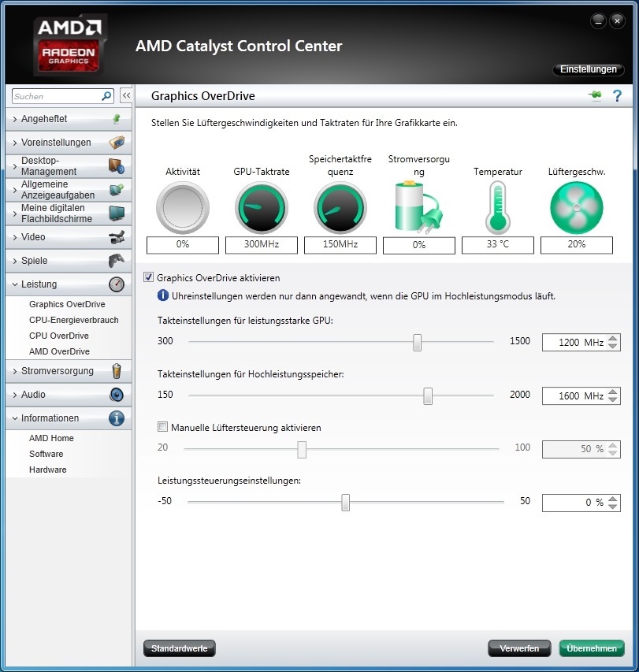The width and height of the screenshot is (639, 672).
Task: Click the Temperatur thermometer icon
Action: coord(498,207)
